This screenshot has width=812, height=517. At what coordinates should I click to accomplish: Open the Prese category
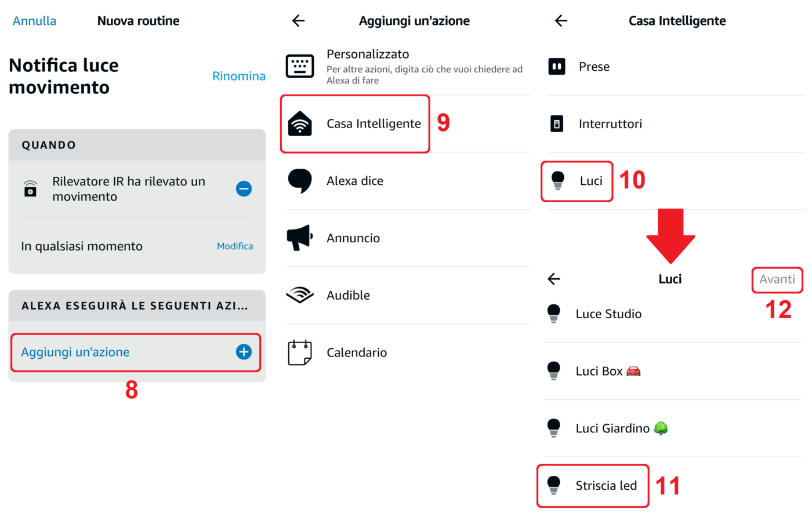pos(593,67)
